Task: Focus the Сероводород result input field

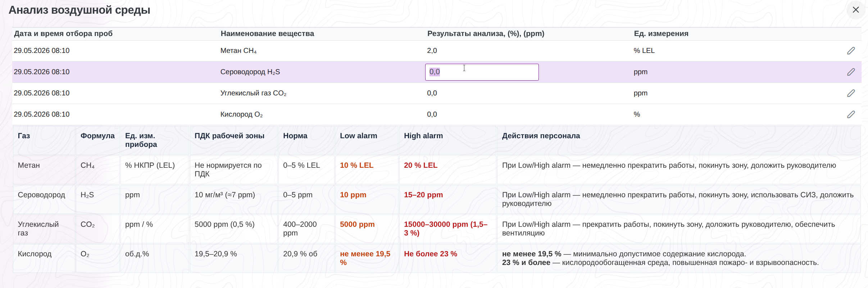Action: click(482, 72)
